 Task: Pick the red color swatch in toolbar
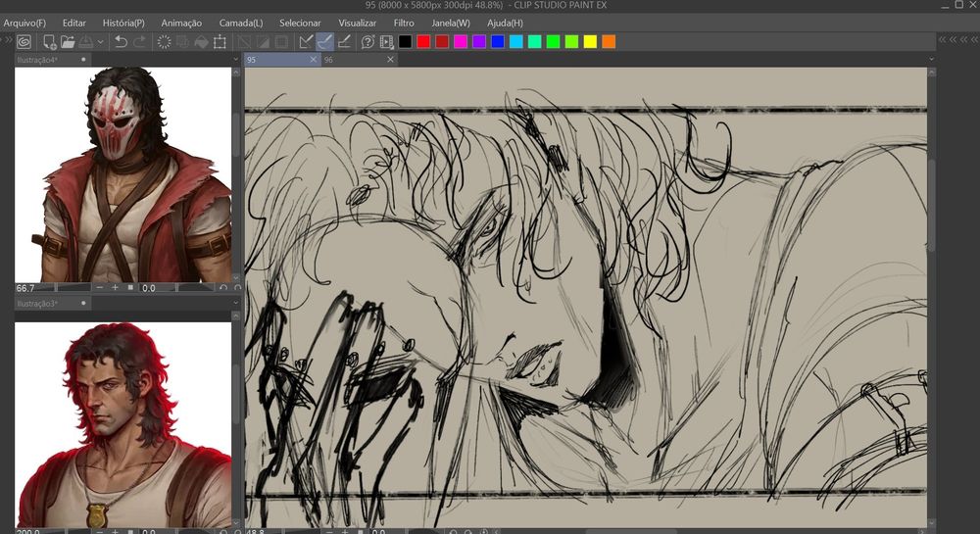423,42
